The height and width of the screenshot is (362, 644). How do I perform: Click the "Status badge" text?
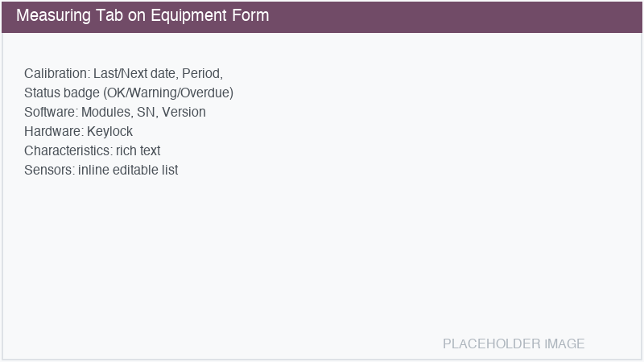[63, 93]
